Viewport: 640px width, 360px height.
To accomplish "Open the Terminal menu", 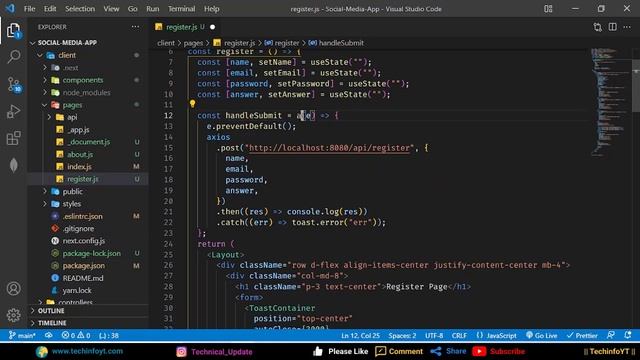I will coord(182,9).
